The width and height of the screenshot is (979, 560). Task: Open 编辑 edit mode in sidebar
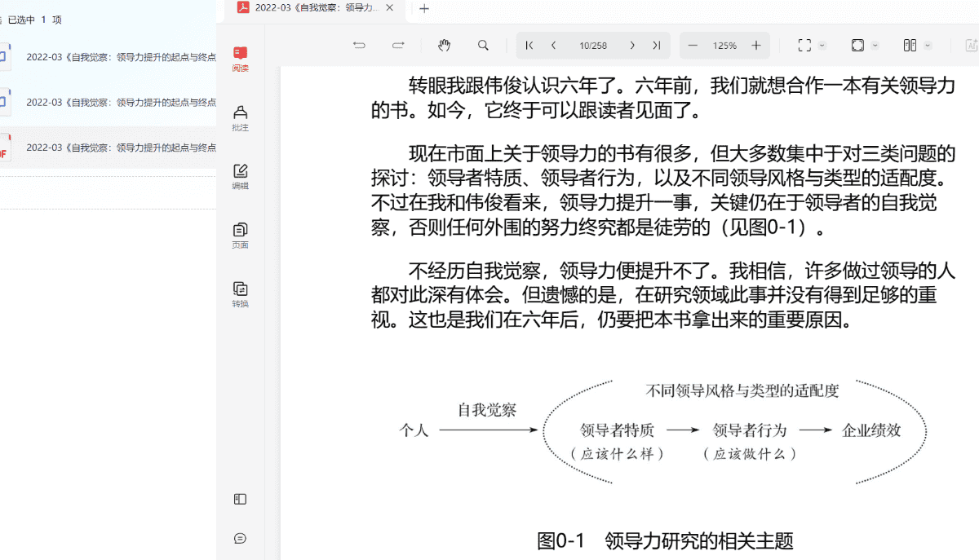240,176
